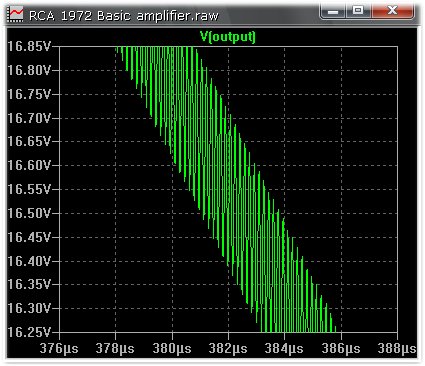The width and height of the screenshot is (425, 366).
Task: Click the 378µs time axis label
Action: 115,349
